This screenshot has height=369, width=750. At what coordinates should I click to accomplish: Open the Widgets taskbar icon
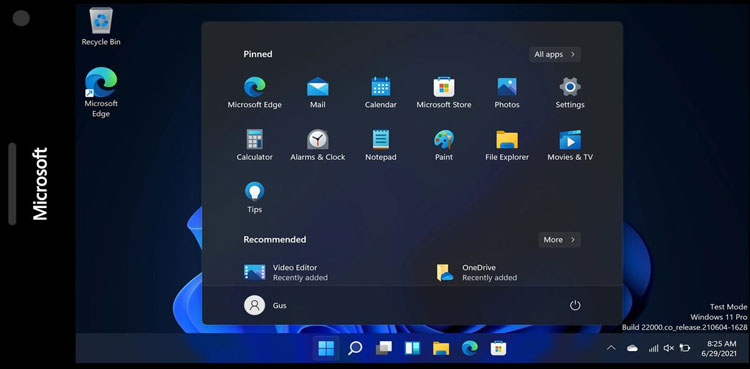[x=412, y=348]
